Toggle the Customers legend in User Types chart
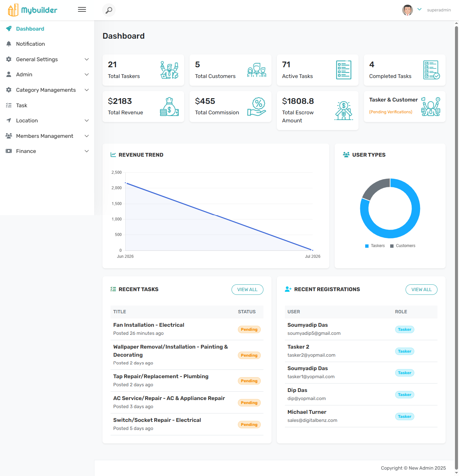This screenshot has width=459, height=476. (403, 246)
